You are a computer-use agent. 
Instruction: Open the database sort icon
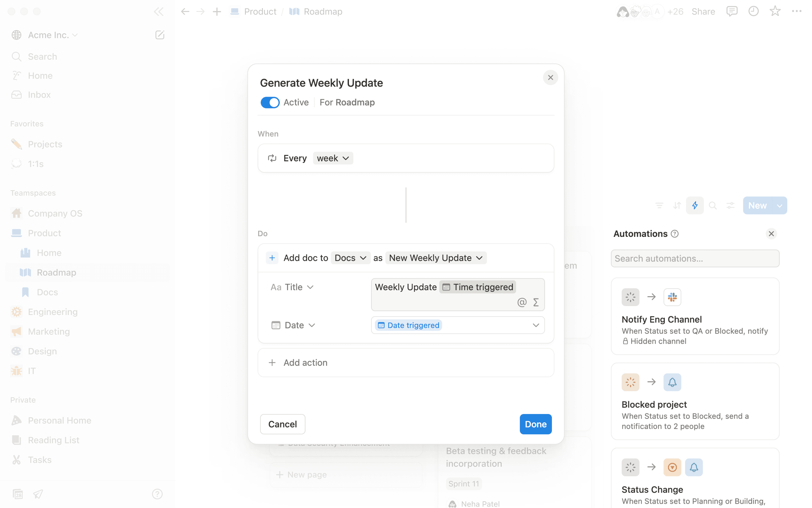pos(677,205)
